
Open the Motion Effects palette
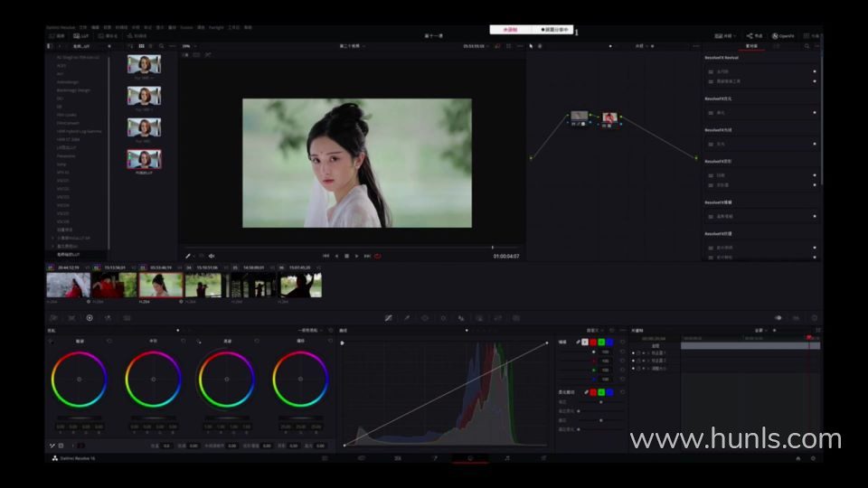coord(127,318)
